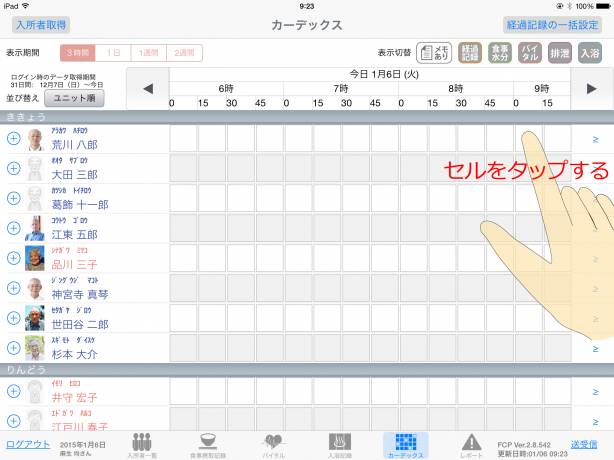The image size is (614, 460).
Task: Toggle the 食事水分 display filter
Action: [503, 54]
